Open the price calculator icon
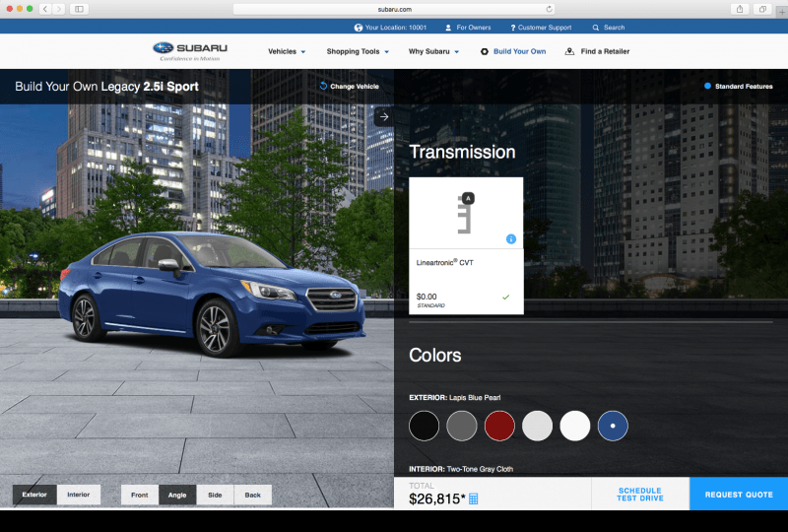The height and width of the screenshot is (532, 788). click(x=474, y=499)
